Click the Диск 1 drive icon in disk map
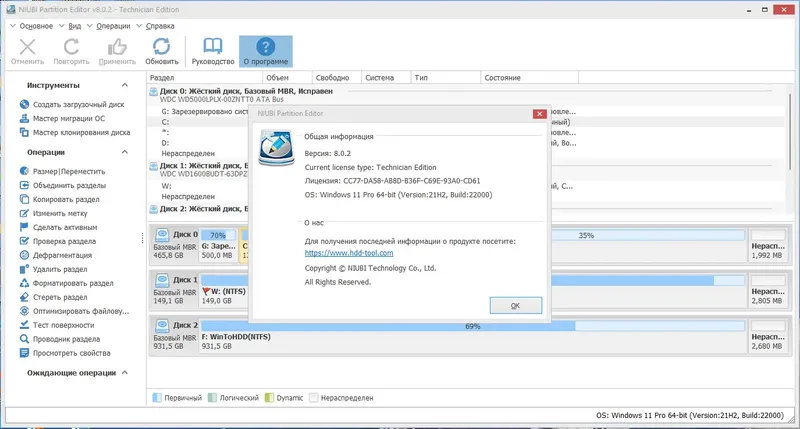This screenshot has width=800, height=429. point(162,280)
